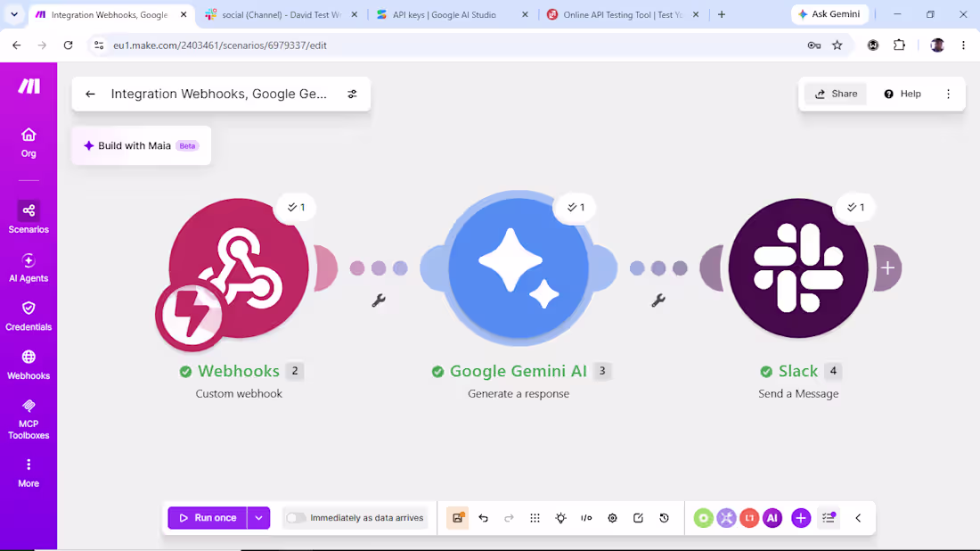This screenshot has width=980, height=551.
Task: Open the notes icon in toolbar
Action: pos(638,518)
